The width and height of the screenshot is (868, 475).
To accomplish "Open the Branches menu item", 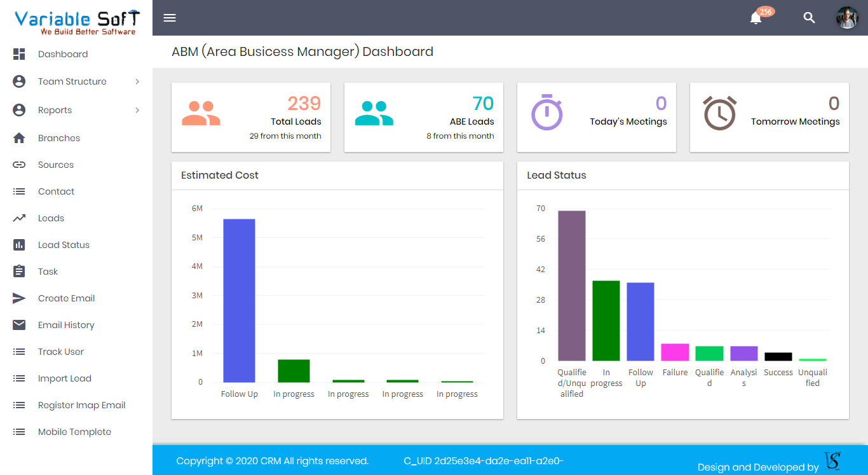I will pos(59,138).
